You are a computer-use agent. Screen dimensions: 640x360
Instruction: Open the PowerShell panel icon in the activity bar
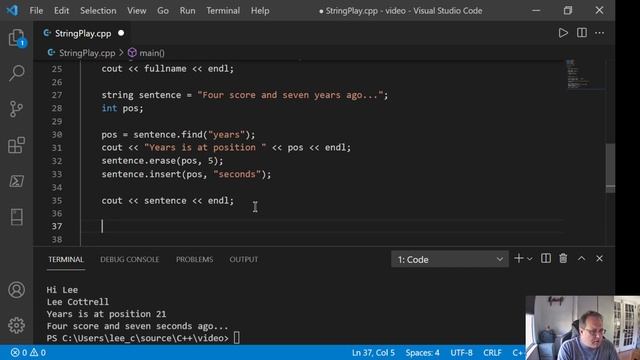[x=17, y=181]
